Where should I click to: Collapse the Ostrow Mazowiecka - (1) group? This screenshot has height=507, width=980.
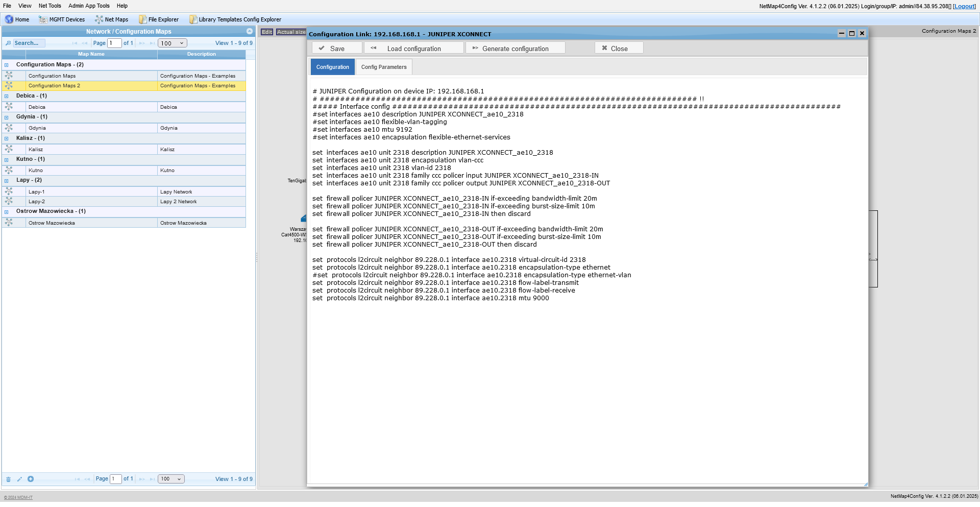pyautogui.click(x=7, y=211)
